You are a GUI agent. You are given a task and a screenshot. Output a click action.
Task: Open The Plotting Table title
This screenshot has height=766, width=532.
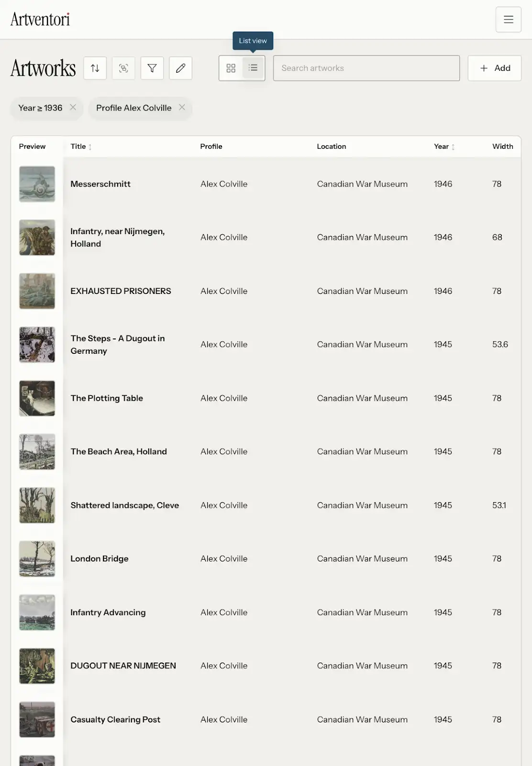(x=107, y=398)
